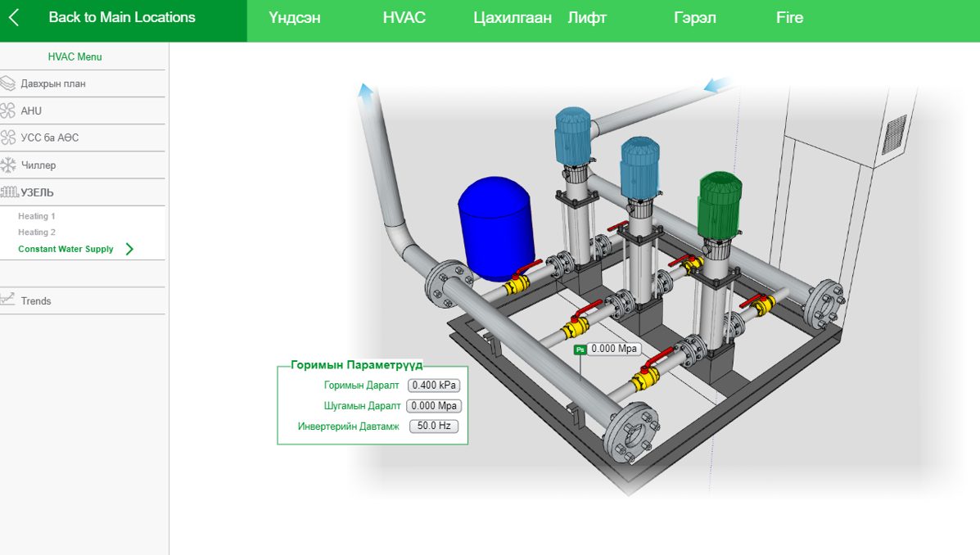Click the Чиллер snowflake icon

click(8, 165)
